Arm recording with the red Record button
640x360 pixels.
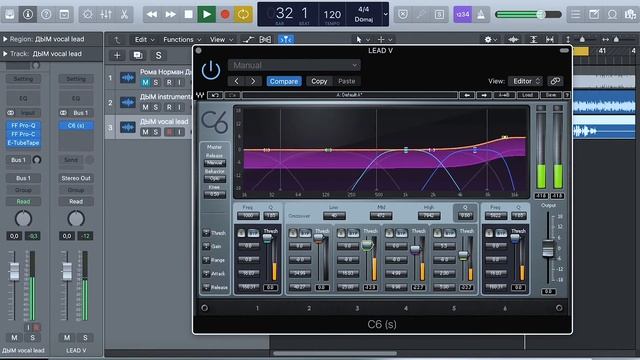pos(225,15)
